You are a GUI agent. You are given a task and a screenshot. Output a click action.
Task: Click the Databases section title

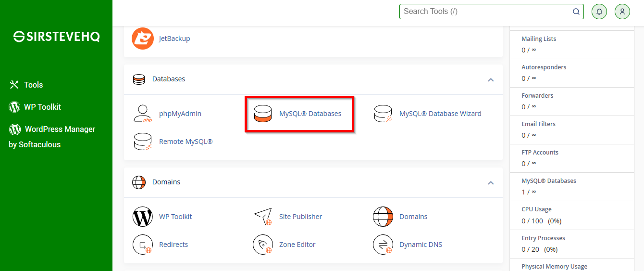point(169,79)
